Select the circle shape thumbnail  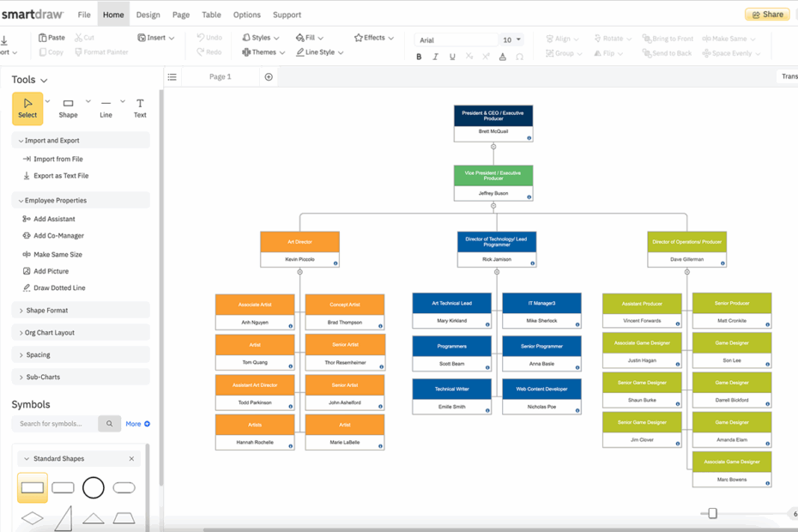coord(94,487)
